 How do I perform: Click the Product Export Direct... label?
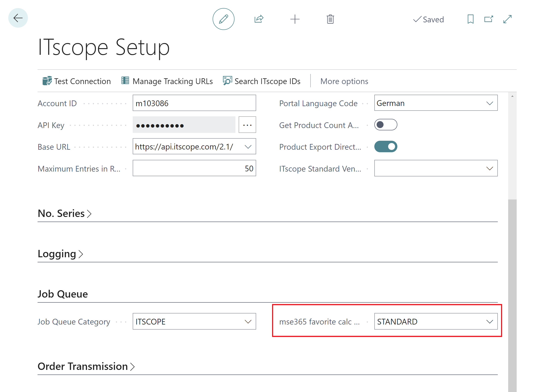tap(320, 147)
